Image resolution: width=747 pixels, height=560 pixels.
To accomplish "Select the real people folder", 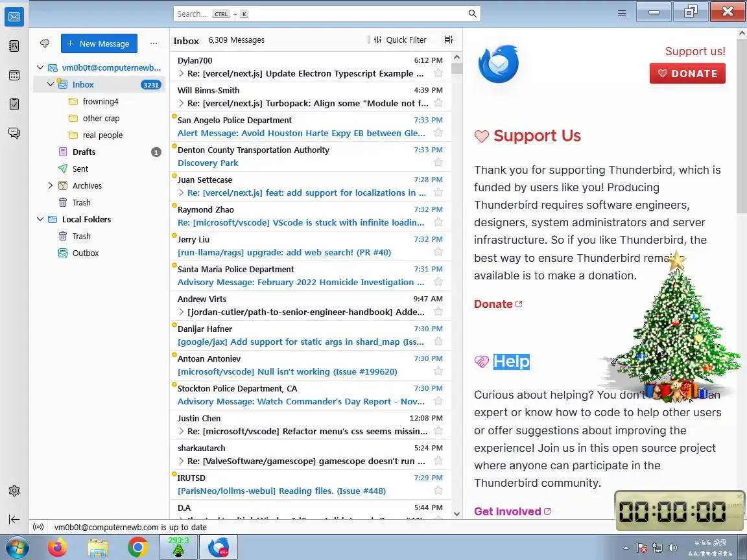I will click(99, 135).
